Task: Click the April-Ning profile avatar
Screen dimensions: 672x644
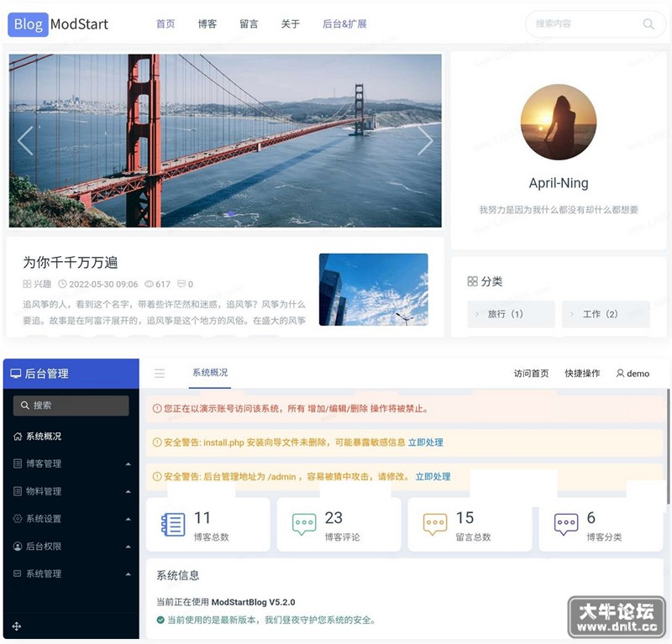Action: pyautogui.click(x=559, y=122)
